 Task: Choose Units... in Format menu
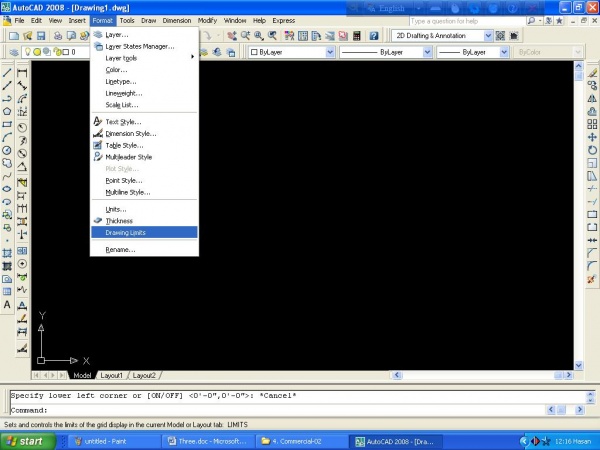coord(144,209)
